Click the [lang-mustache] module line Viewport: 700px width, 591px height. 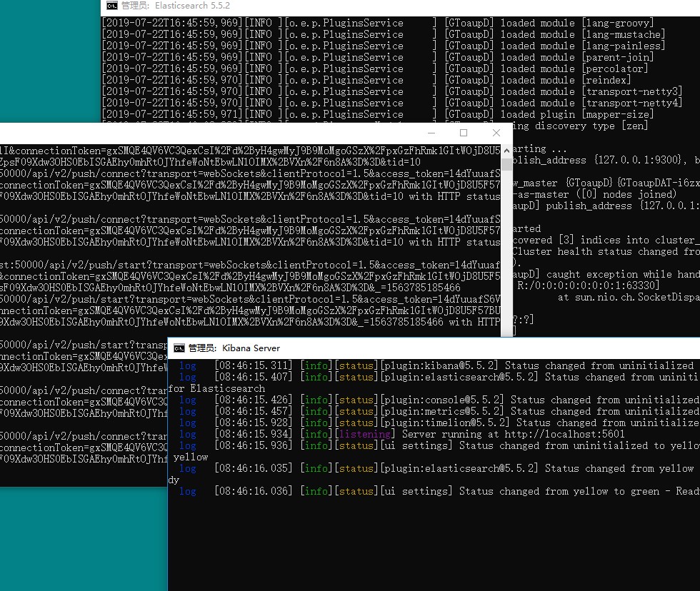point(384,34)
